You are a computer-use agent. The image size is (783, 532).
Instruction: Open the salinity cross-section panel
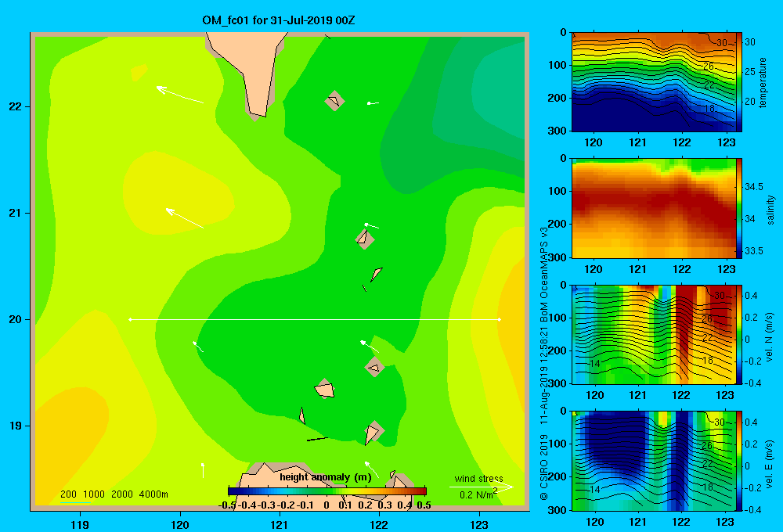pos(654,208)
